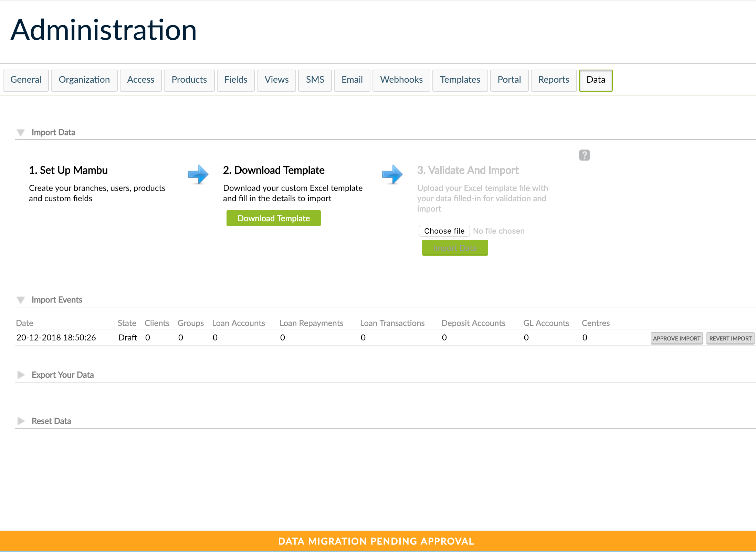Go to the Products tab
This screenshot has width=756, height=552.
189,80
